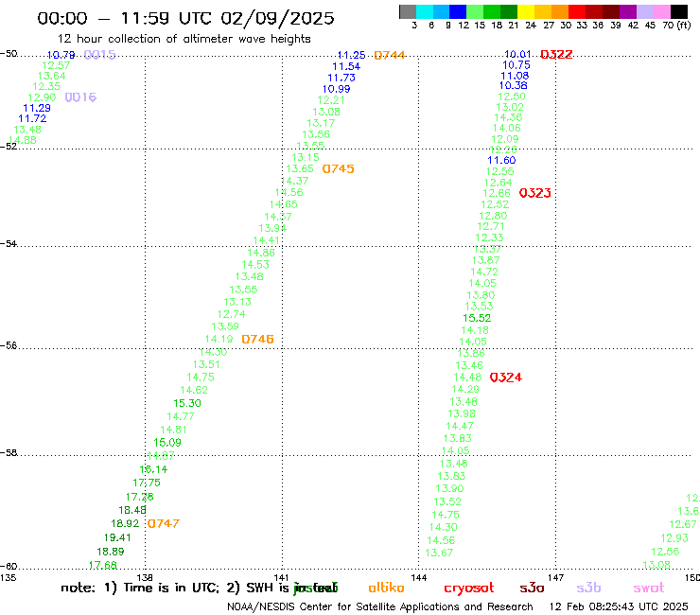Click the blue wave height value 10.79

pos(61,55)
